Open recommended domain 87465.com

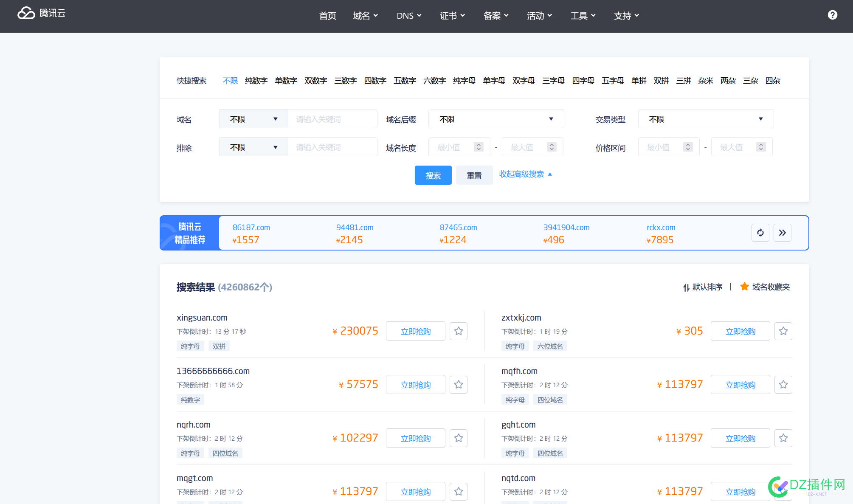pos(459,228)
